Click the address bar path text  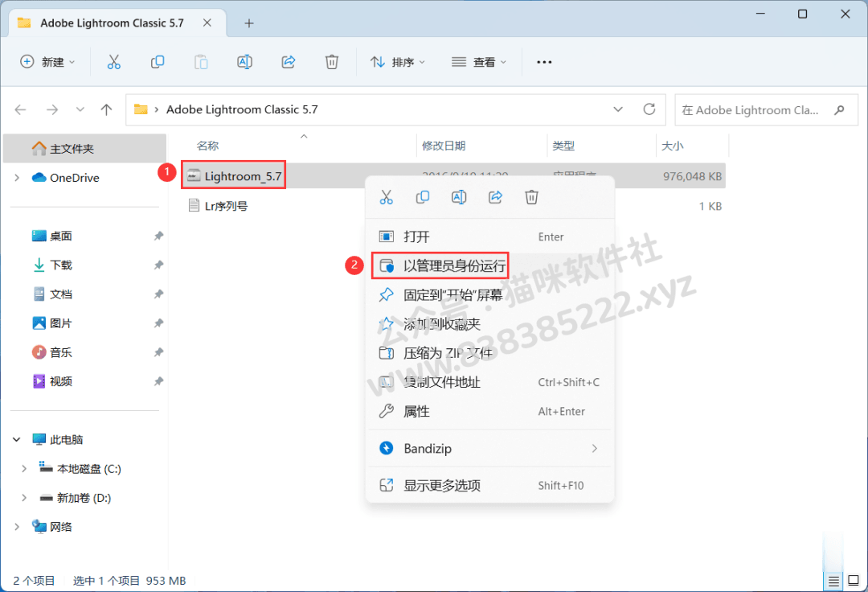[x=242, y=109]
